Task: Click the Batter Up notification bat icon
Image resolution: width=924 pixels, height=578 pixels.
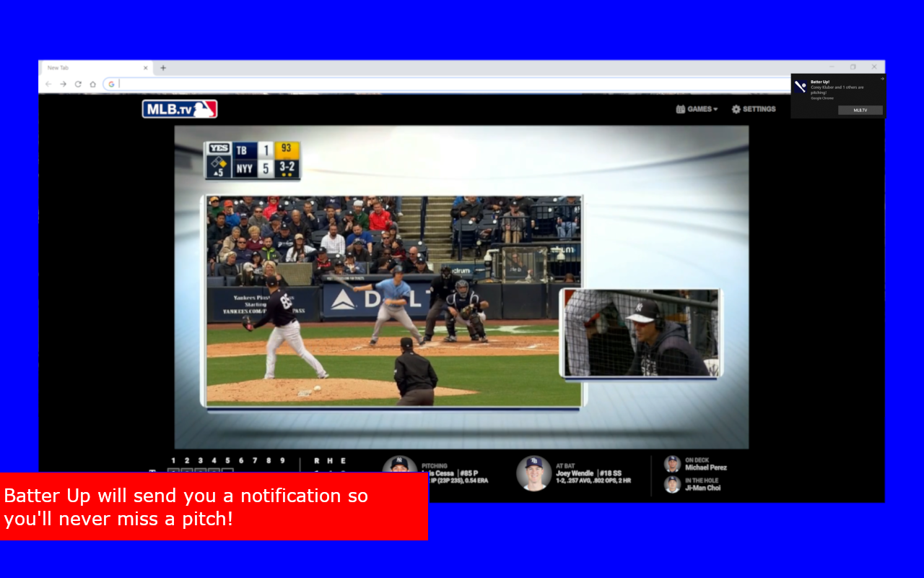Action: click(x=800, y=87)
